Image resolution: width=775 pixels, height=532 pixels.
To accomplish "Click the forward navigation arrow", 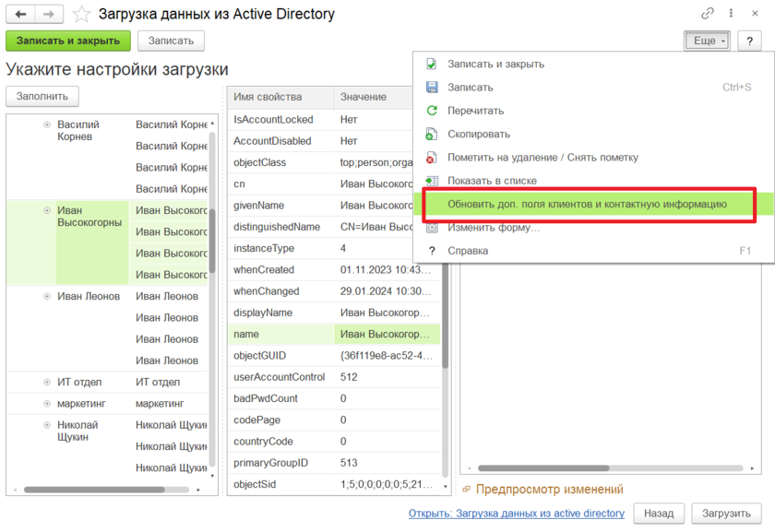I will [50, 14].
